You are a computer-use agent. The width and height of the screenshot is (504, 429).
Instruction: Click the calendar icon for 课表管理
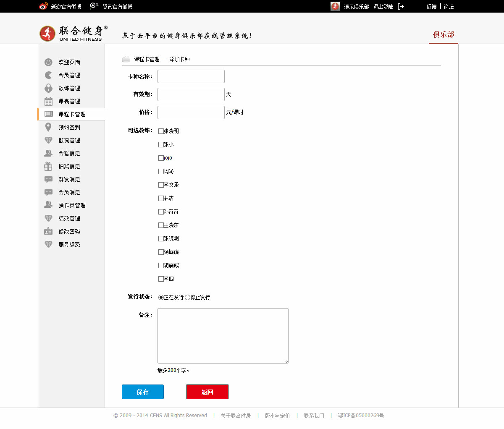coord(48,101)
